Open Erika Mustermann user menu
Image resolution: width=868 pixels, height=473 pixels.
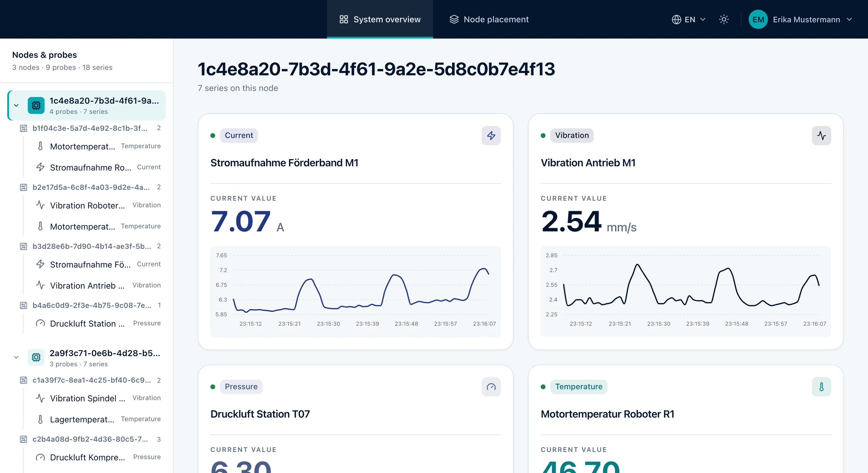(x=801, y=20)
